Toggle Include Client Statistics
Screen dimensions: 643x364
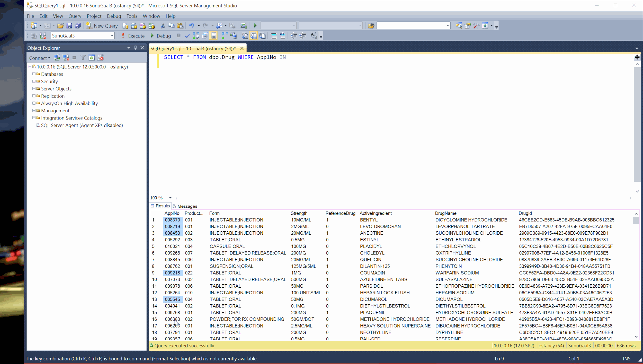234,36
